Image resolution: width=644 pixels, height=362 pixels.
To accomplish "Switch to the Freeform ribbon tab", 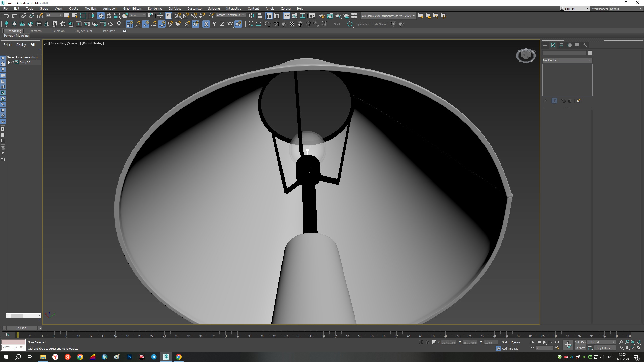I will click(x=35, y=31).
